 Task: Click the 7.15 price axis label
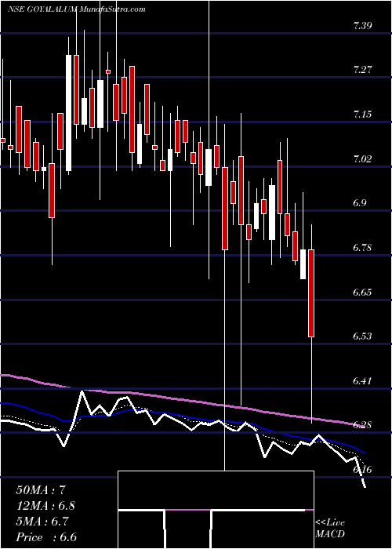click(362, 115)
